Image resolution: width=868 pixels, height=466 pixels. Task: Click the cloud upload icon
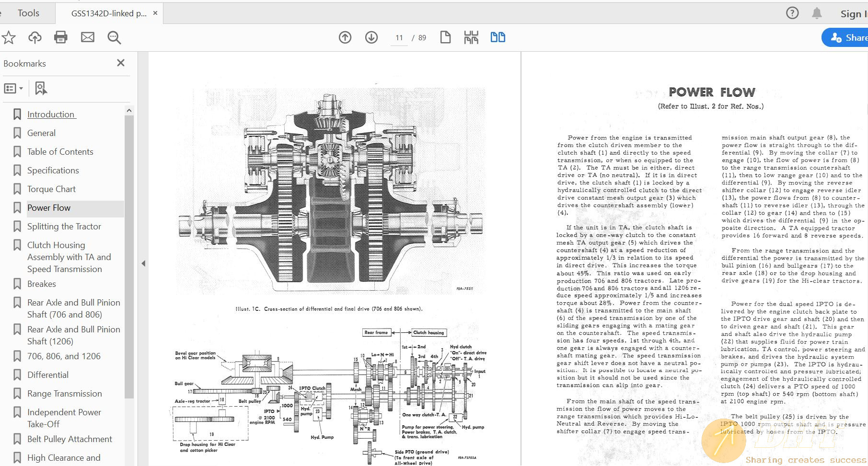35,37
